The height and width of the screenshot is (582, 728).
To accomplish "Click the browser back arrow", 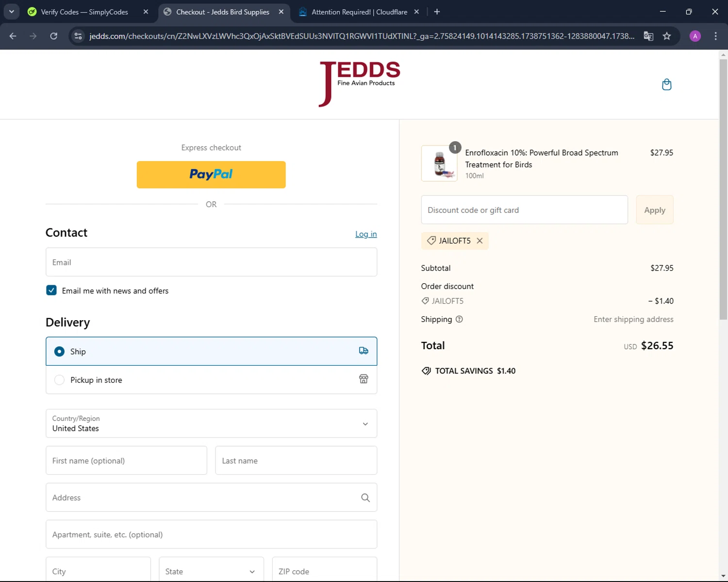I will [13, 36].
